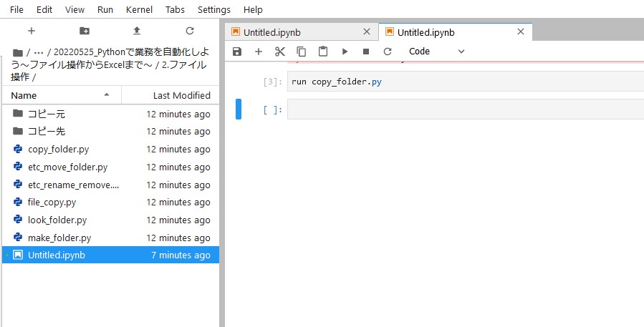Paste cell from the clipboard icon
Image resolution: width=644 pixels, height=327 pixels.
pyautogui.click(x=323, y=52)
